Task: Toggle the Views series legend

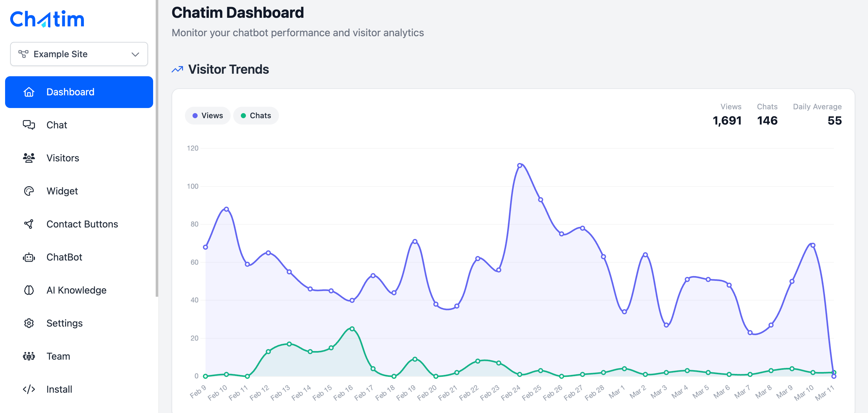Action: 207,116
